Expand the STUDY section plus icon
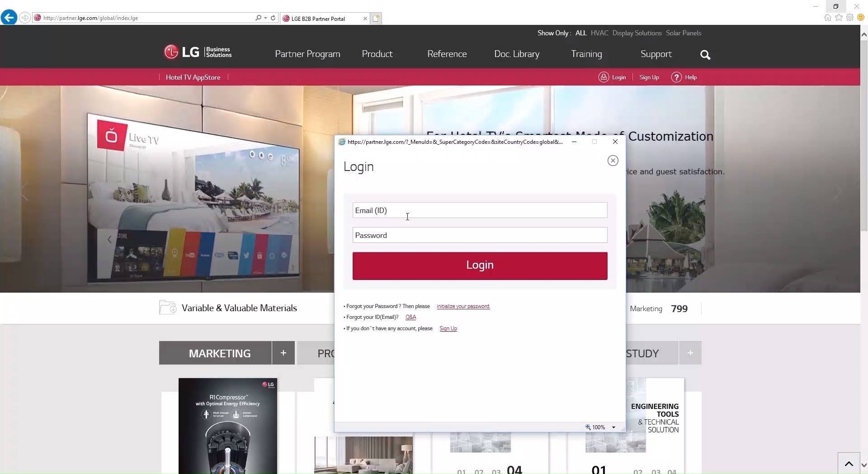 [690, 353]
